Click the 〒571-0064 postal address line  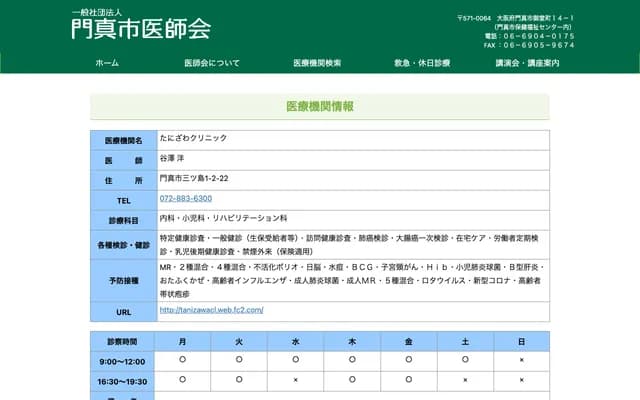[516, 18]
